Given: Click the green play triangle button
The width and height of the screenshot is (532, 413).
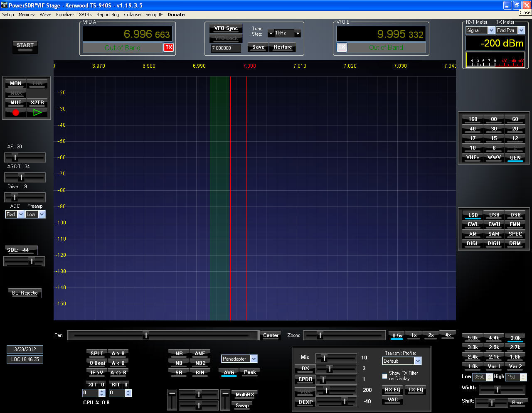Looking at the screenshot, I should (37, 112).
